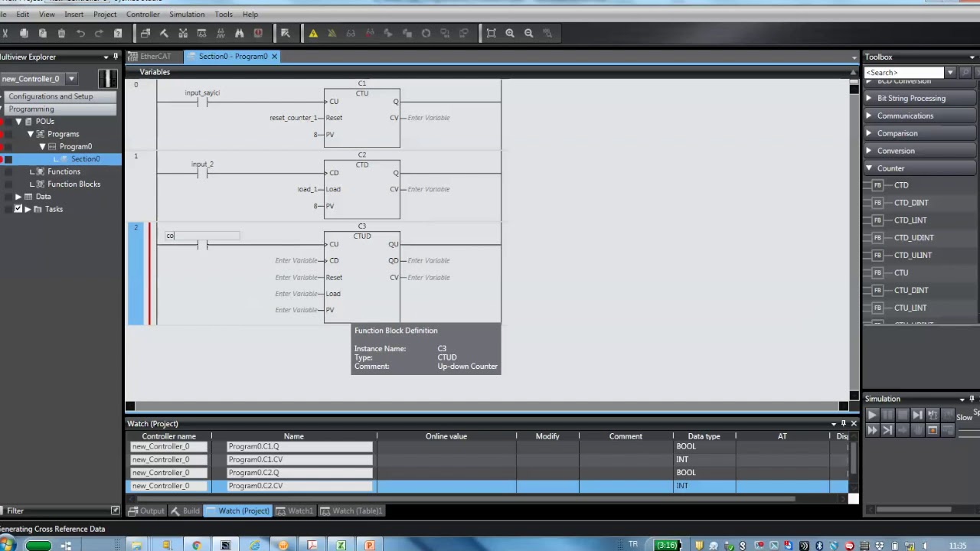Start simulation with the Run play button

pyautogui.click(x=872, y=415)
